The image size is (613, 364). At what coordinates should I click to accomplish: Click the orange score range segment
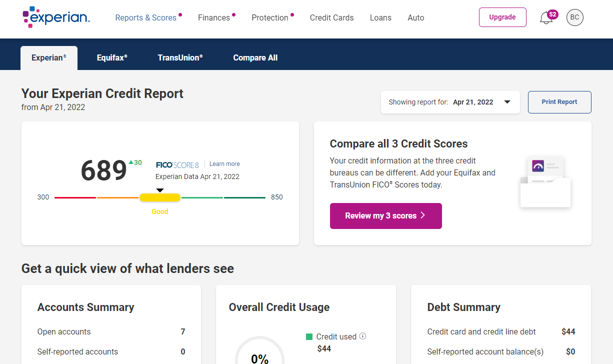117,198
